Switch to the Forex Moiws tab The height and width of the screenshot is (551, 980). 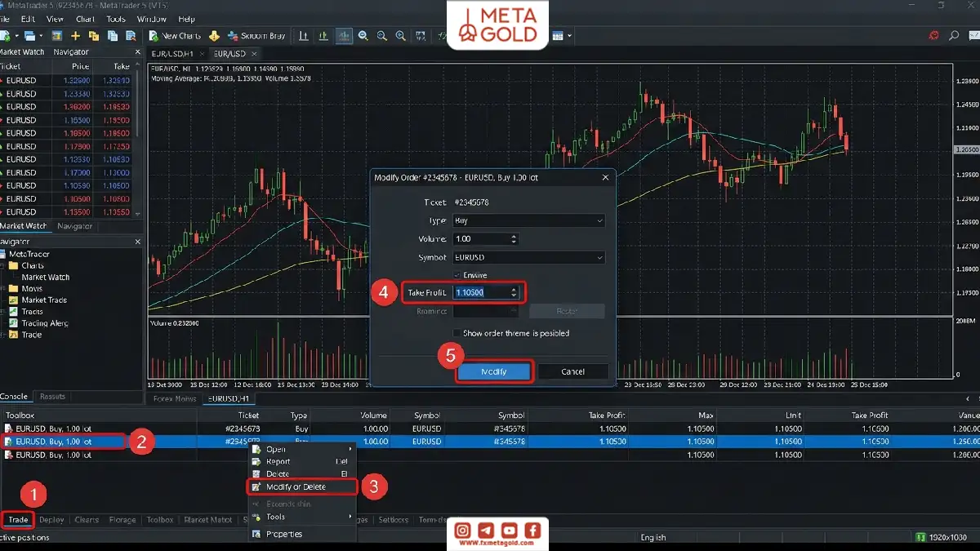[174, 398]
